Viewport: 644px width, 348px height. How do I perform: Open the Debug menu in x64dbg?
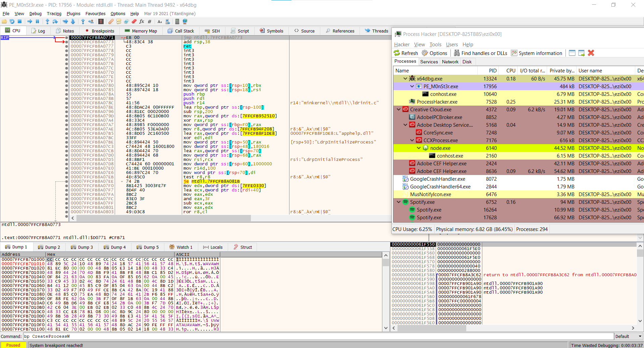click(x=36, y=13)
